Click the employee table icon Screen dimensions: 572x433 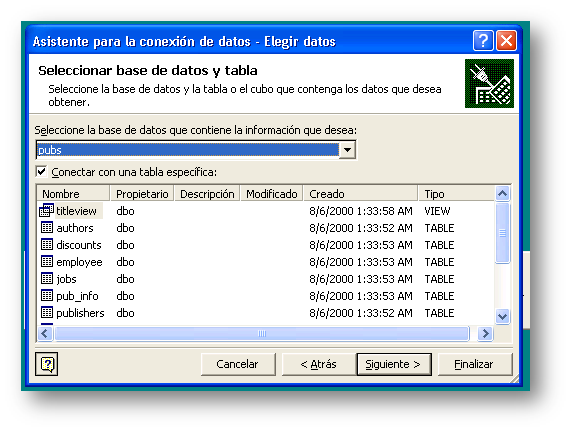pos(47,262)
